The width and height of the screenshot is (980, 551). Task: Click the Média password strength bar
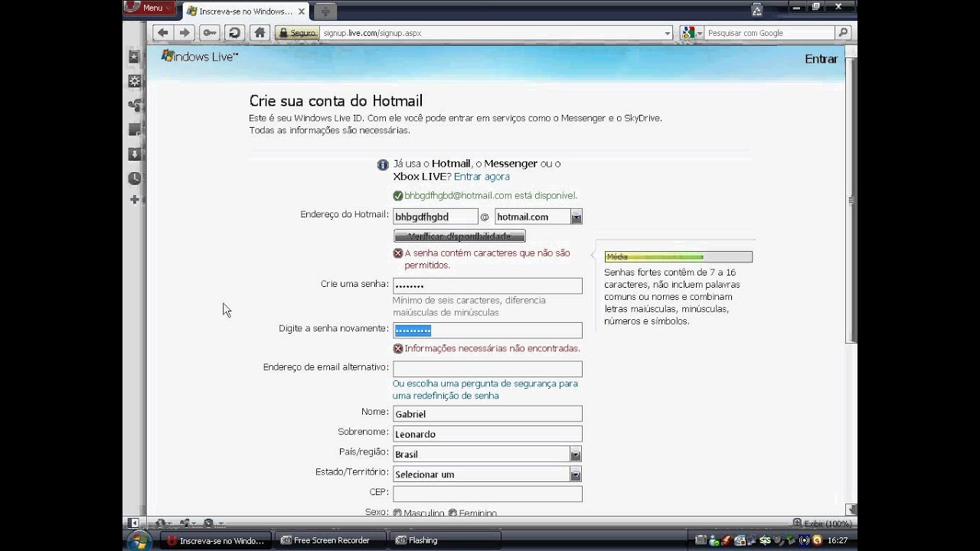678,257
